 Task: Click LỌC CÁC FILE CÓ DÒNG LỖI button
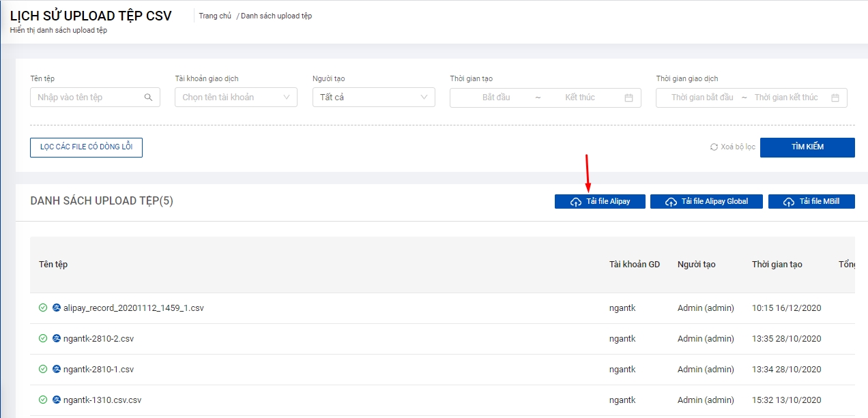pyautogui.click(x=86, y=147)
